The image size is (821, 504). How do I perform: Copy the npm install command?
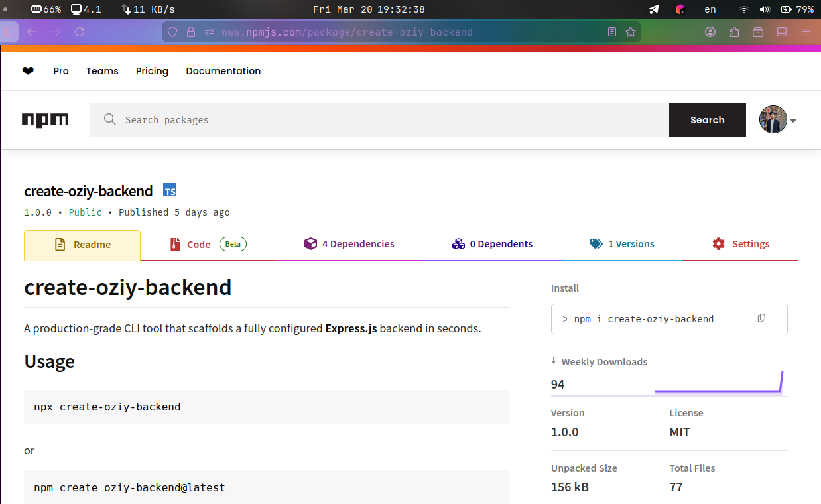click(761, 318)
